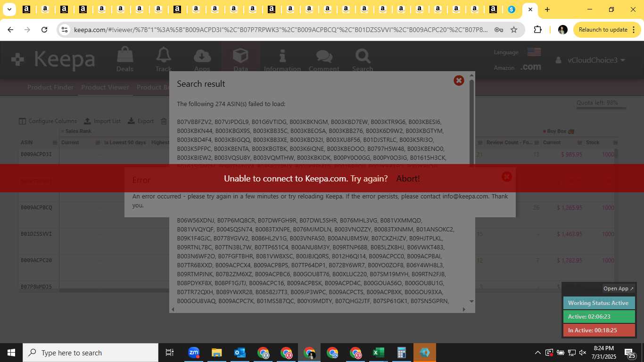Screen dimensions: 644x362
Task: Click the dialog's horizontal scroll right arrow
Action: 464,309
